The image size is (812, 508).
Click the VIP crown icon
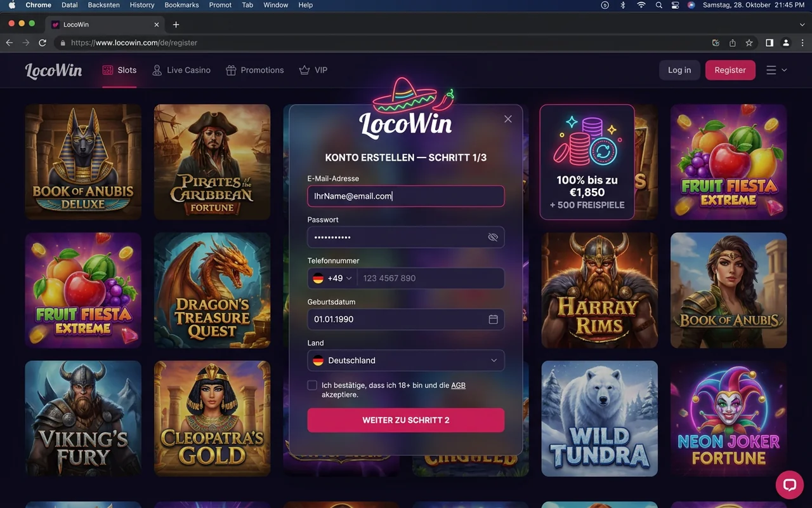point(304,70)
